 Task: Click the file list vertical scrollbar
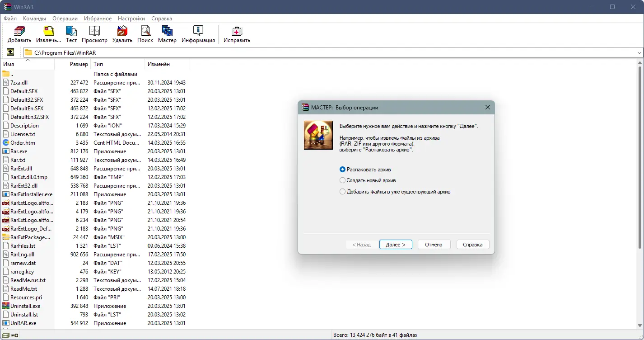[x=640, y=158]
